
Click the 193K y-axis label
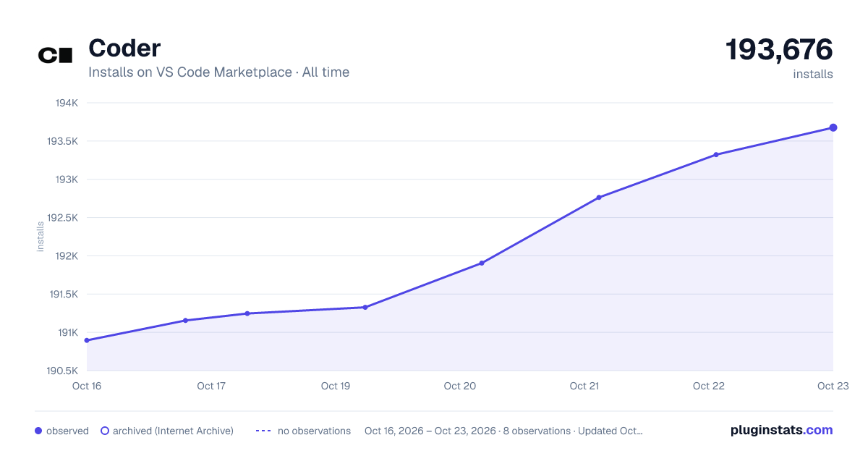[67, 180]
